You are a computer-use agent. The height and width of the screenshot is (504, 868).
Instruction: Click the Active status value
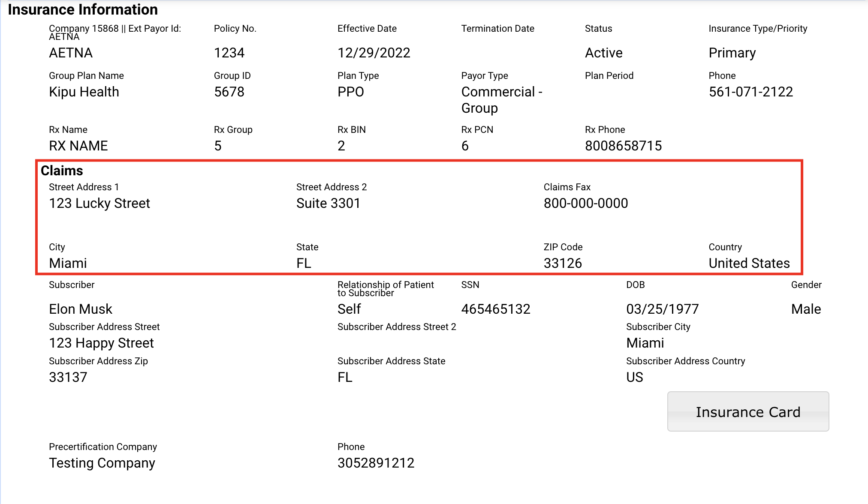[603, 53]
